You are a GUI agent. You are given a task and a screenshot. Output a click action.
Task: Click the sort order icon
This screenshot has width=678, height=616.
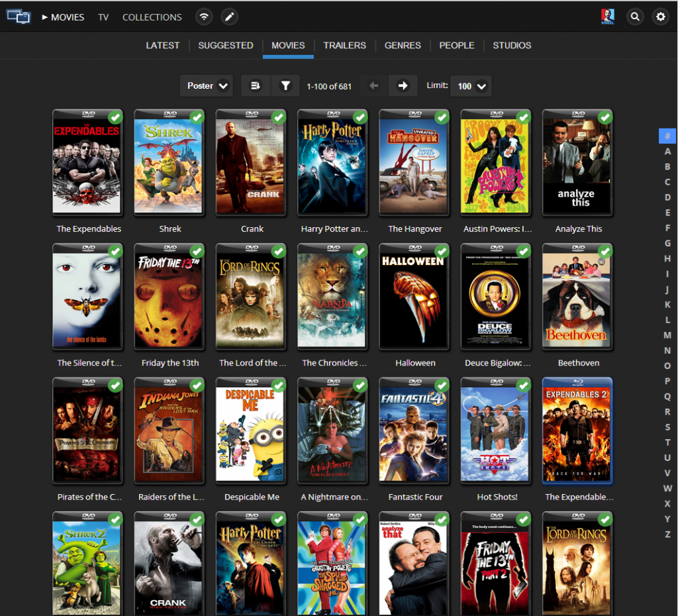pos(255,85)
